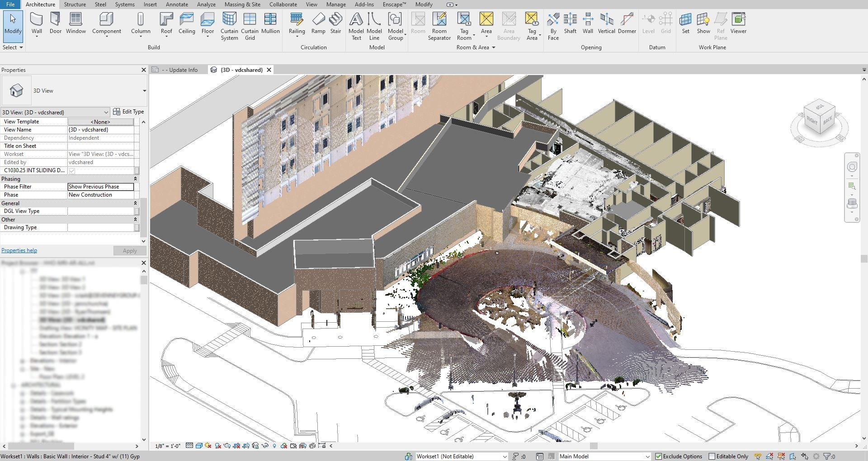Collapse the Phasing properties section
The height and width of the screenshot is (461, 868).
[x=135, y=179]
